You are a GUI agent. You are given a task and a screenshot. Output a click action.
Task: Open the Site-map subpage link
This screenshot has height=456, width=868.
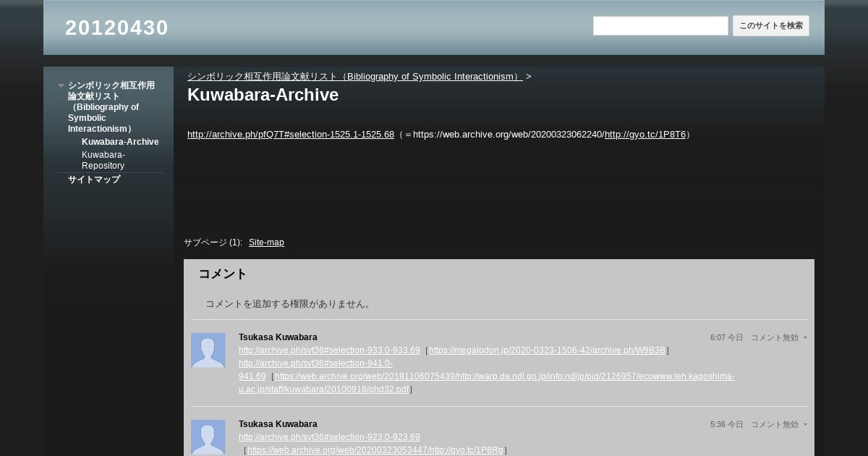[x=266, y=242]
